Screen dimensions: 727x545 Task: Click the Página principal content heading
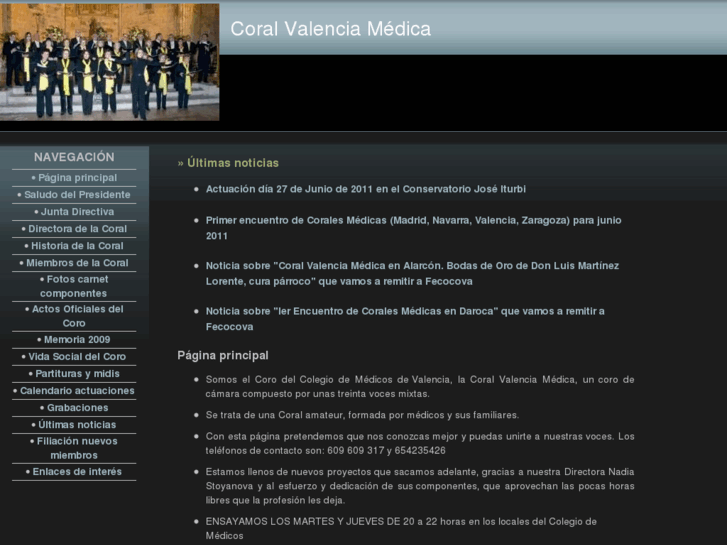click(x=223, y=356)
